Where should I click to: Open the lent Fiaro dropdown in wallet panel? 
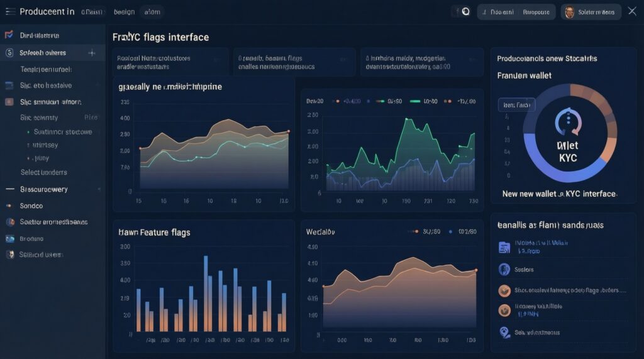click(517, 105)
